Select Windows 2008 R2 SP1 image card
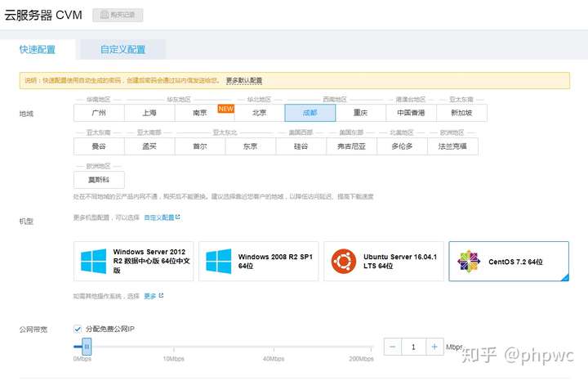 258,262
